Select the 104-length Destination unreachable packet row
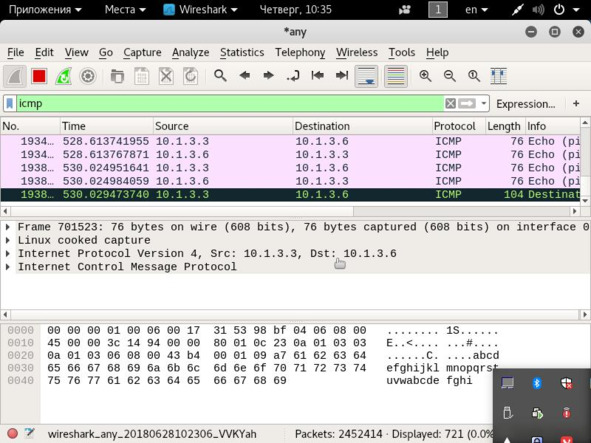Image resolution: width=591 pixels, height=443 pixels. click(x=290, y=195)
